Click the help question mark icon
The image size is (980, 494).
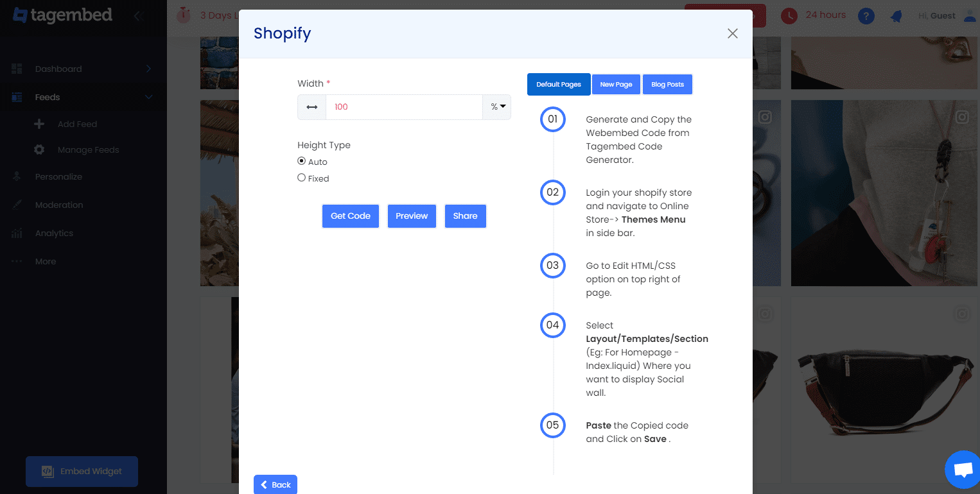click(866, 16)
